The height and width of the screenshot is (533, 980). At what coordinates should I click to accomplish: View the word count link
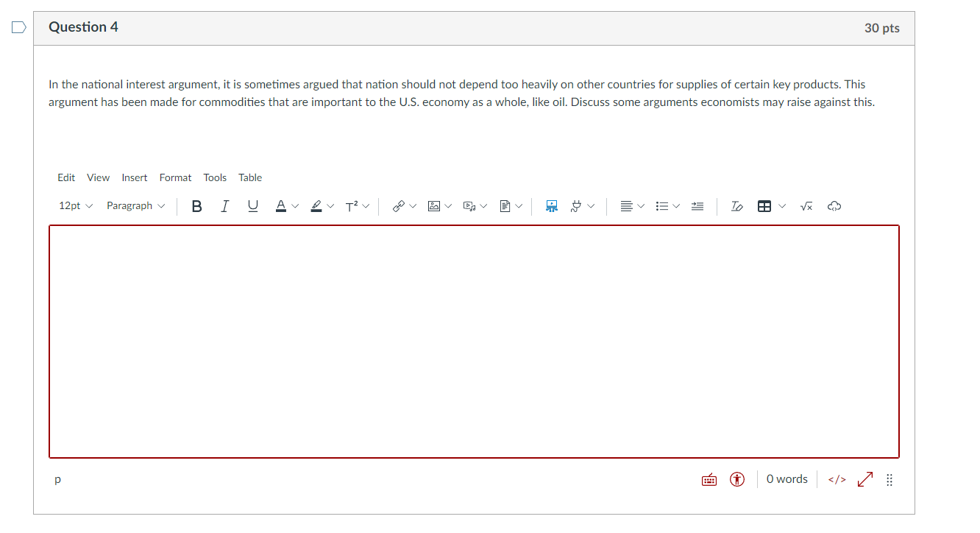pos(787,479)
